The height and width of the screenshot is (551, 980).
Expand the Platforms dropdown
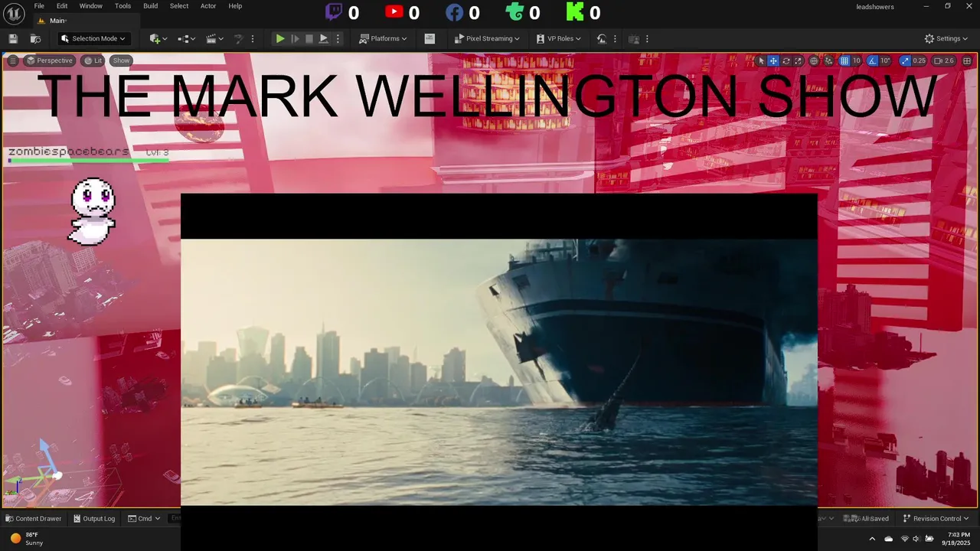pos(383,39)
